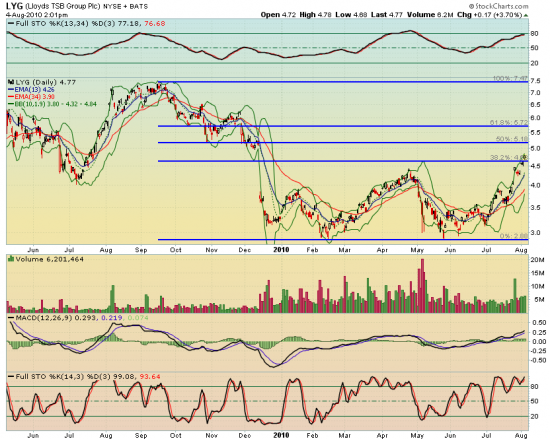The height and width of the screenshot is (439, 550).
Task: Click the 'Chg +0.17 (+3.70%)' change value
Action: pos(490,15)
